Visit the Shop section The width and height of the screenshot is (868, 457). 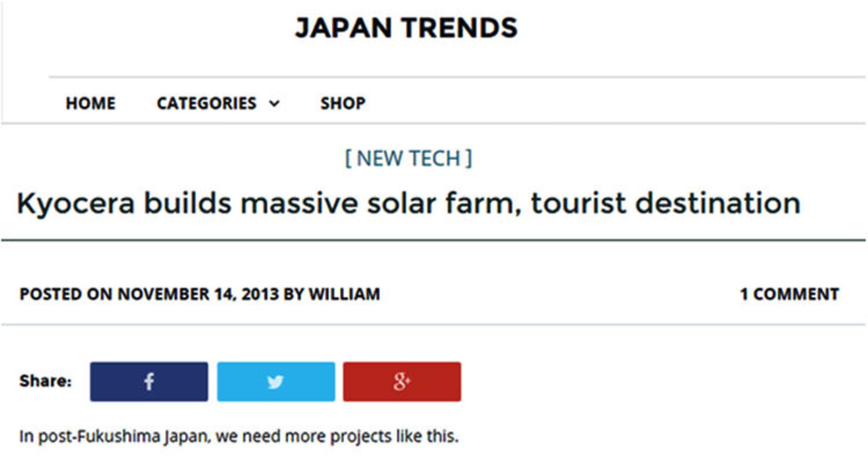click(x=343, y=104)
